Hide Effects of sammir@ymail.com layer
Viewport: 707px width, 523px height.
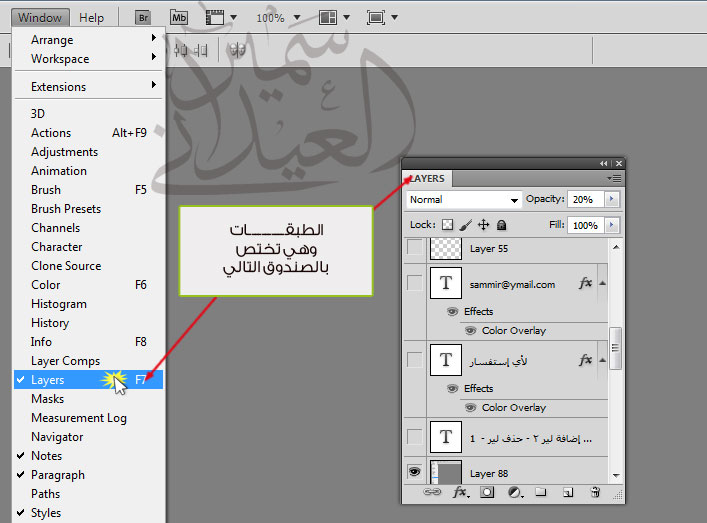(x=452, y=312)
